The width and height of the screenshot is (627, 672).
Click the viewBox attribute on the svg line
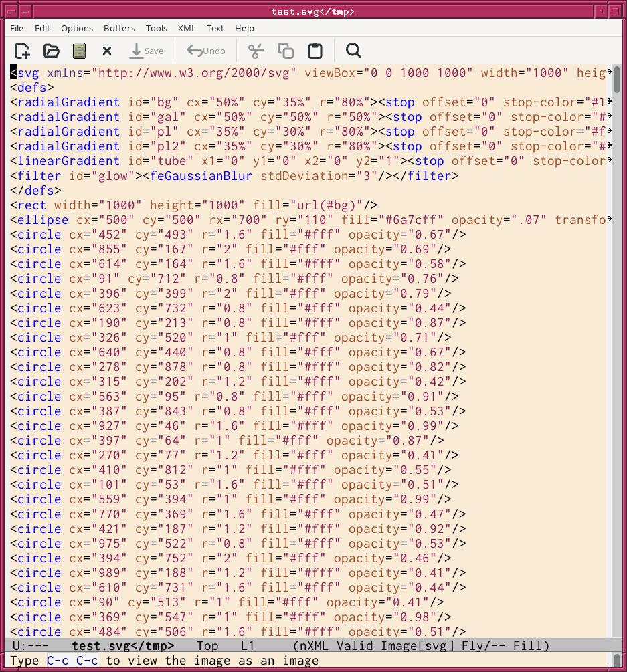click(x=389, y=72)
